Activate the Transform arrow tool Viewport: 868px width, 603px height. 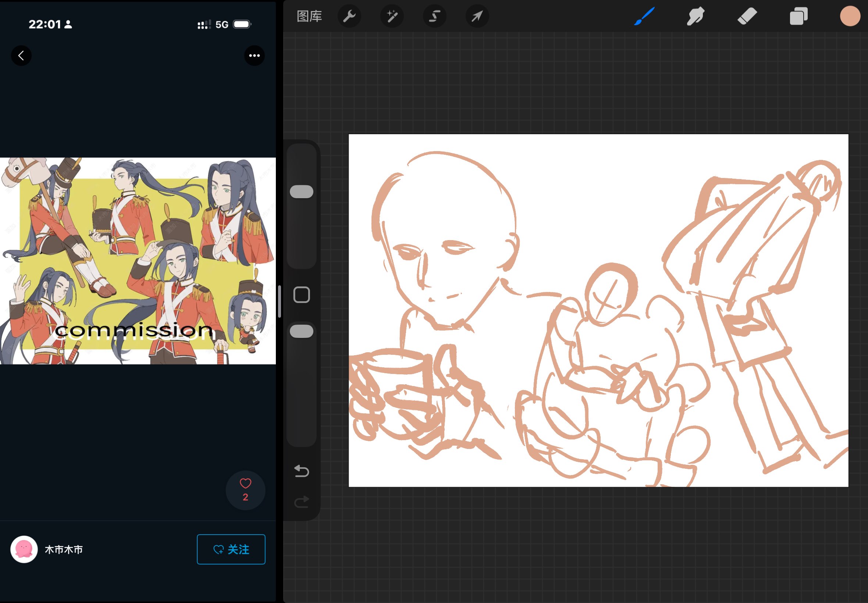coord(477,16)
